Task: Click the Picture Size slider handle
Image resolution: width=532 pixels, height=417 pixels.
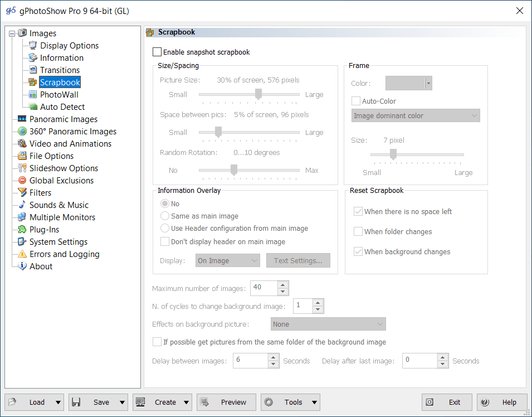Action: (258, 94)
